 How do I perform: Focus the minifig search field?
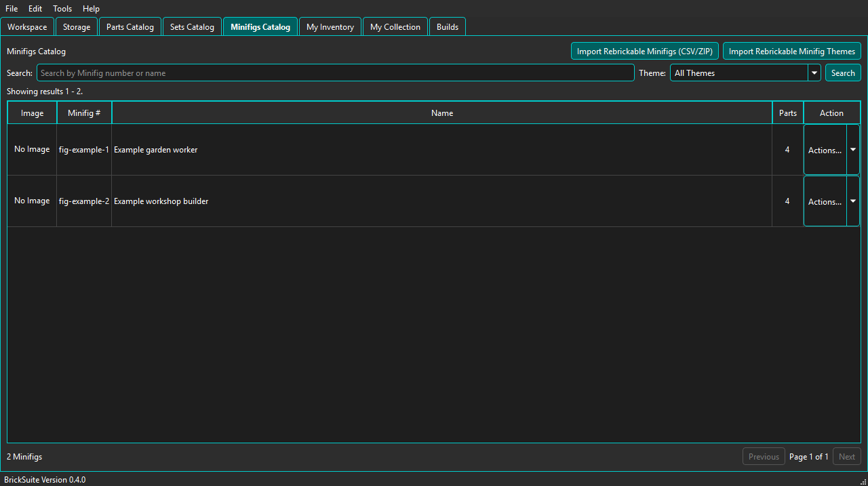click(336, 73)
